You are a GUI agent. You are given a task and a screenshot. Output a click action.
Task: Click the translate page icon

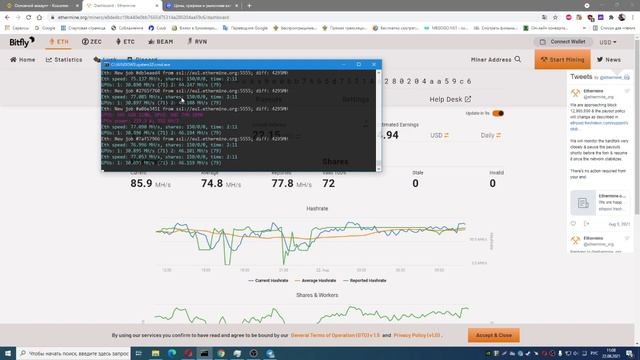tap(544, 18)
